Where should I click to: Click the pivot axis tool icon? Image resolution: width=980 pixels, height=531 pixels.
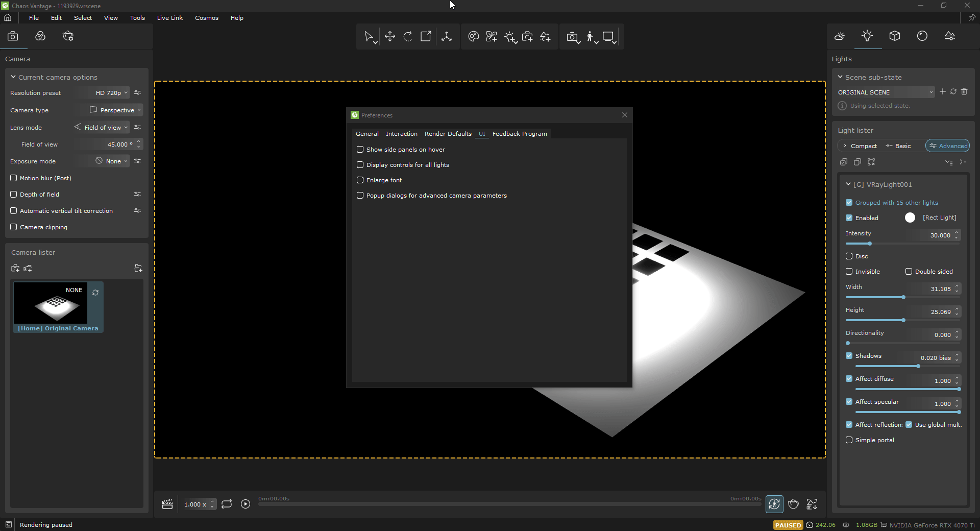coord(447,37)
